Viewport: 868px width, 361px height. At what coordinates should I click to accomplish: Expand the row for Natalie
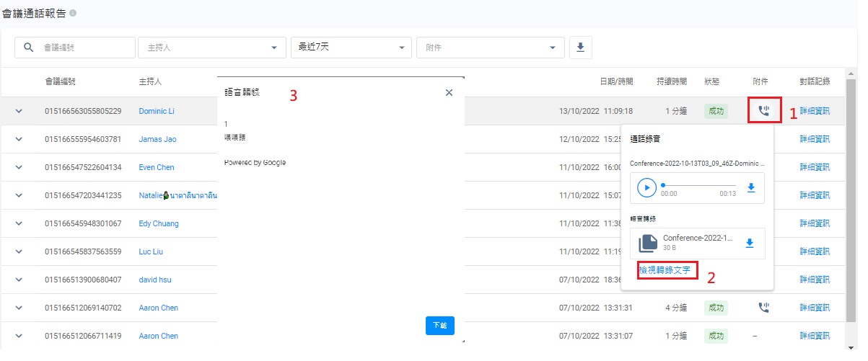(19, 195)
